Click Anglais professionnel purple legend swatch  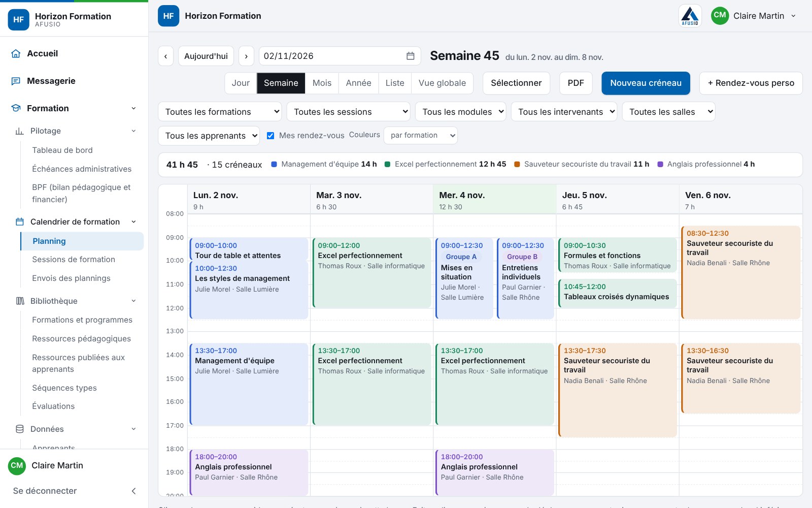(x=660, y=165)
